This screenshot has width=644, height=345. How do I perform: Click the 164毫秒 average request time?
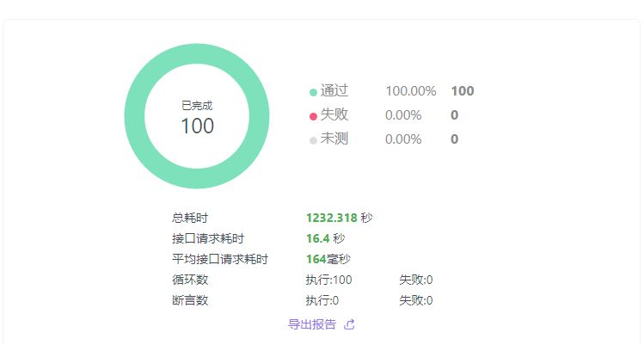click(x=328, y=259)
